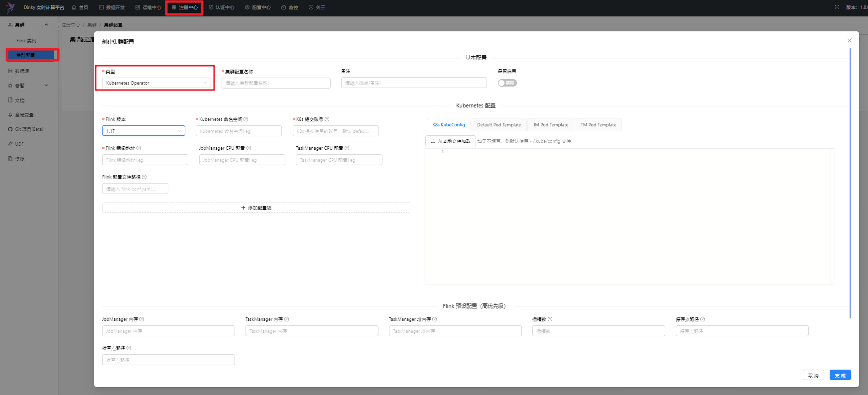Click help icon next to Flink 镜像地址

tap(139, 148)
